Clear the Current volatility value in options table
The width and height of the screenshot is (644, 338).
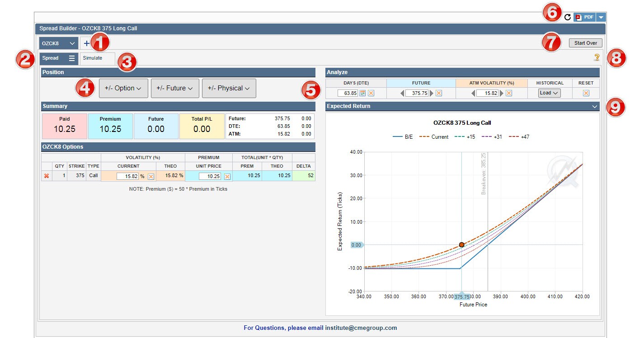coord(151,176)
